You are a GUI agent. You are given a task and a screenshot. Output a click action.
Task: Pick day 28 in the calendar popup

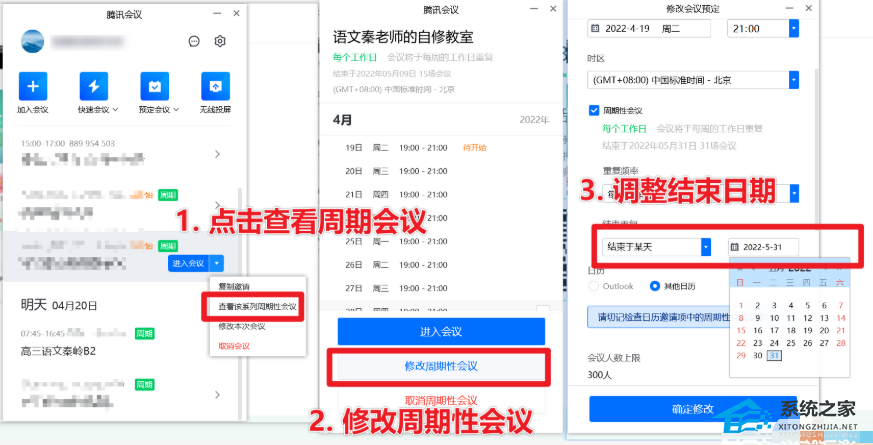pos(841,343)
